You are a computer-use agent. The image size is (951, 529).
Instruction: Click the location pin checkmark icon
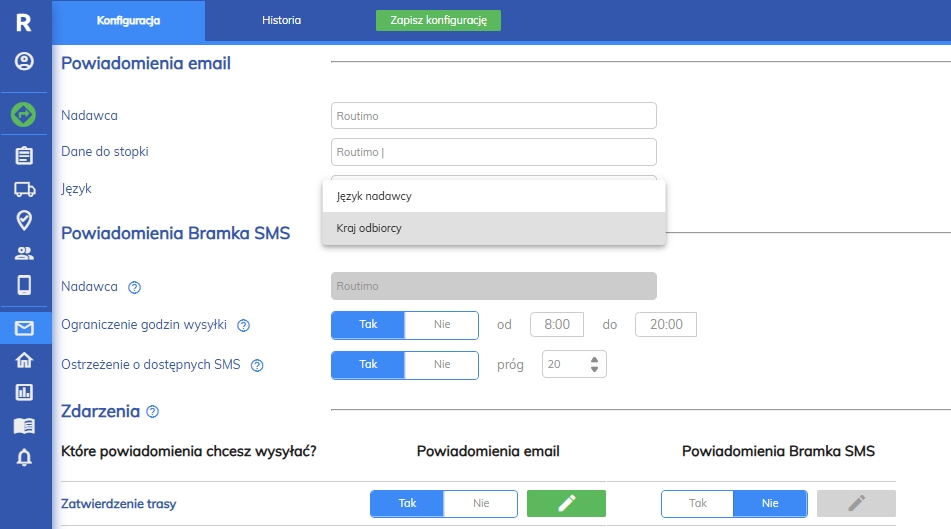tap(25, 220)
